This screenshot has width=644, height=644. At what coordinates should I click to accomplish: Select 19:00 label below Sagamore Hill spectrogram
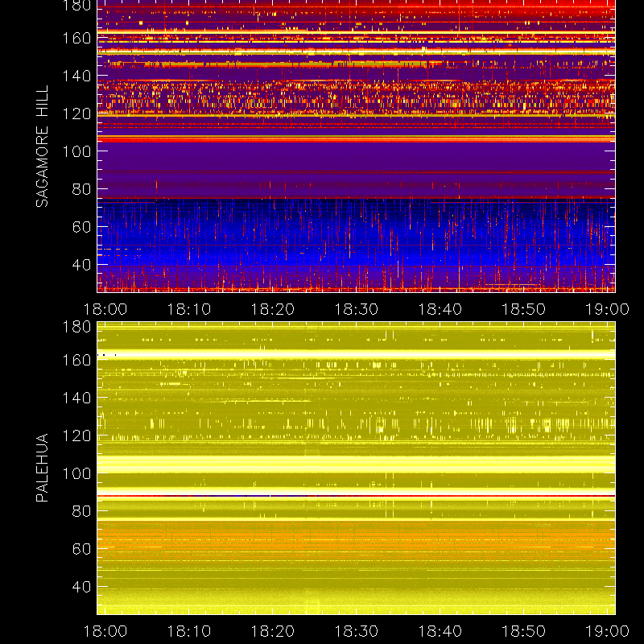[x=607, y=309]
